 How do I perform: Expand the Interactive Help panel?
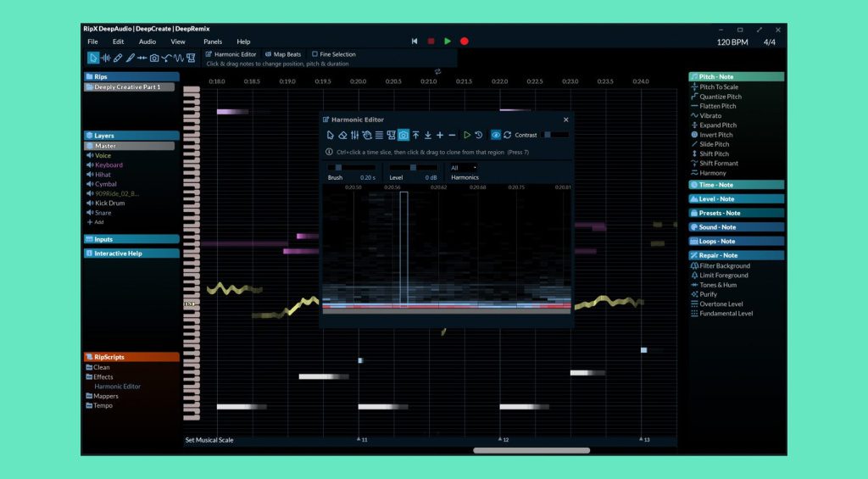131,253
